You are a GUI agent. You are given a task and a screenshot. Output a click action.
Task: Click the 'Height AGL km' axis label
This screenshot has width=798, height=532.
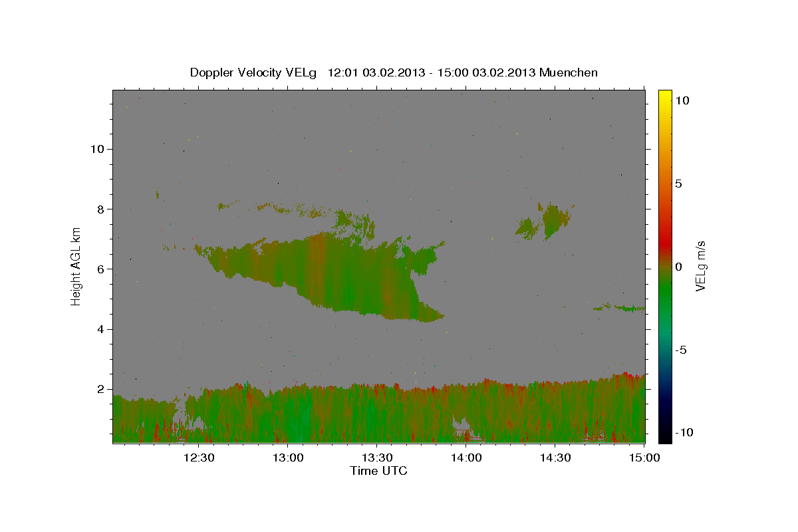point(76,266)
